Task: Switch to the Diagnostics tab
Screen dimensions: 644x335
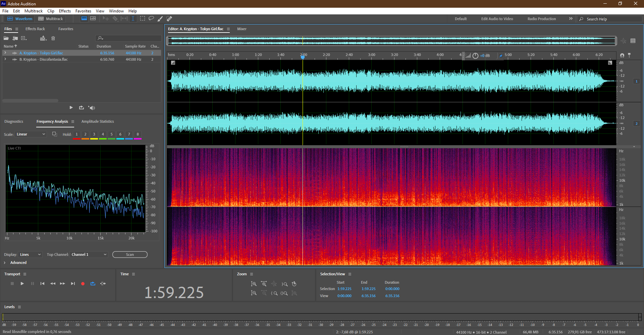Action: click(x=14, y=121)
